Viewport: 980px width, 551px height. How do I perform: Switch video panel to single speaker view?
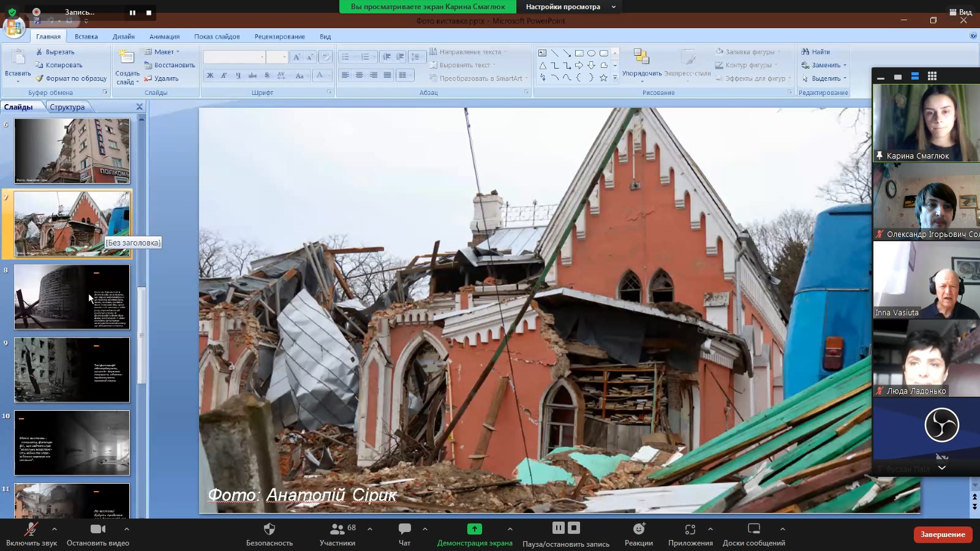click(x=898, y=77)
